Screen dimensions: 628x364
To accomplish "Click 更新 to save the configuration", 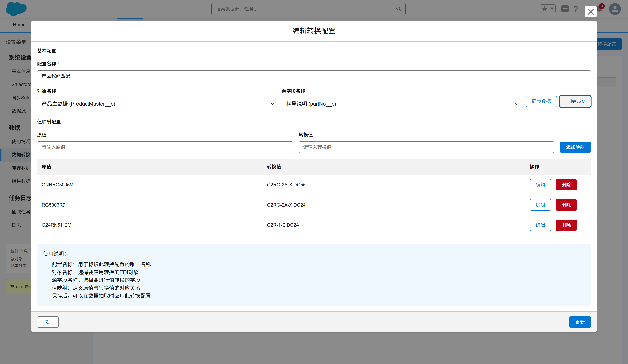I will 580,322.
